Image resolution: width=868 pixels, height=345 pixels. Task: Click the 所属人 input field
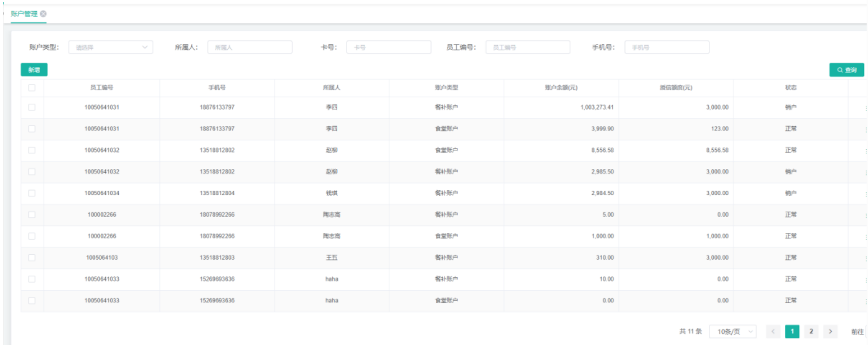[x=249, y=47]
